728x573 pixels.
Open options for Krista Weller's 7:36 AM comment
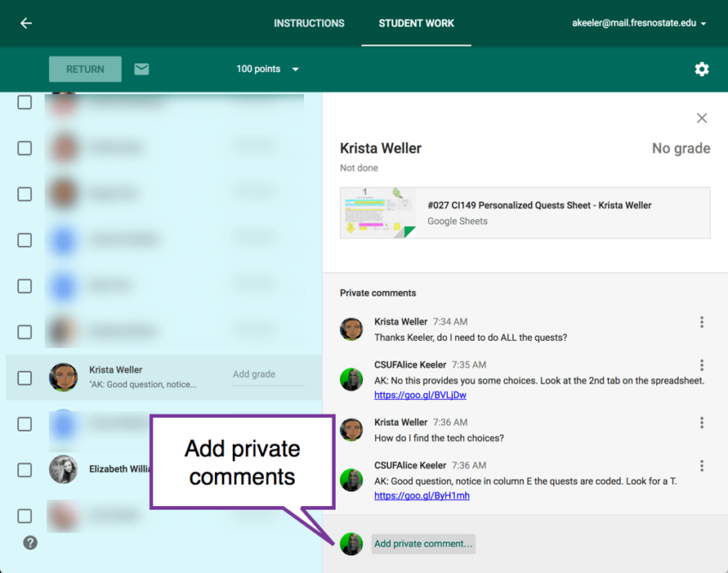701,422
